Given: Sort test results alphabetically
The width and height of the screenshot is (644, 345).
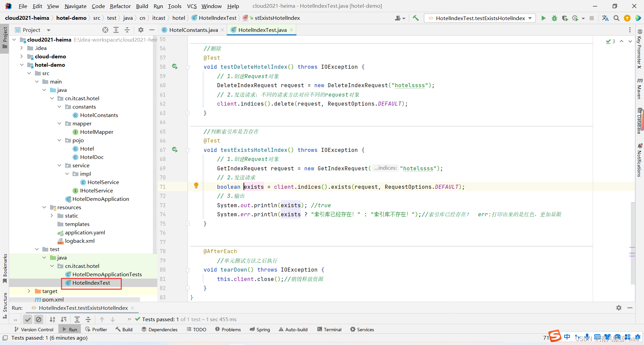Looking at the screenshot, I should [x=52, y=319].
